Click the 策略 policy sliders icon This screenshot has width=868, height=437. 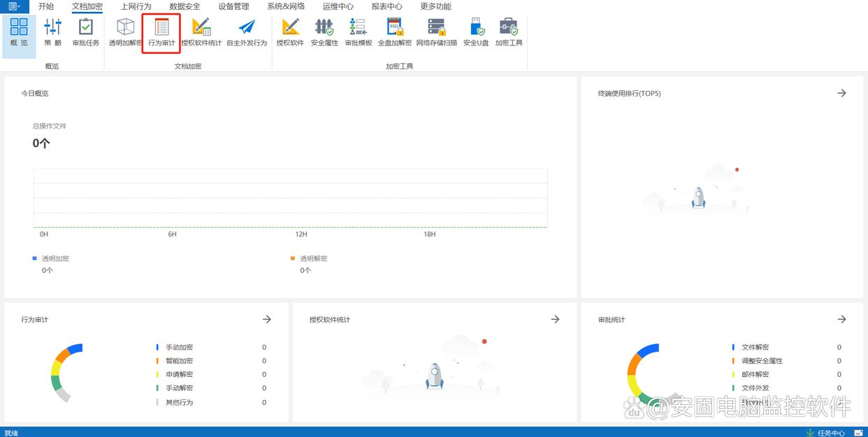[52, 32]
